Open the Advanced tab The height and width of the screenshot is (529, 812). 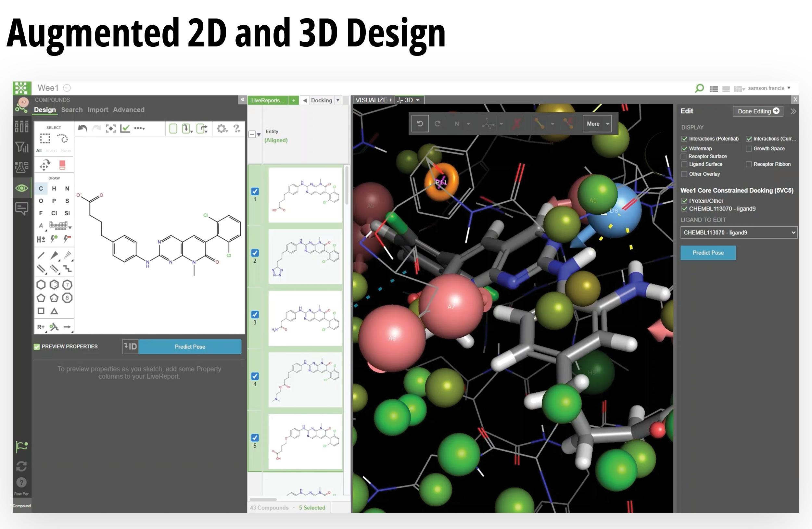pos(129,110)
